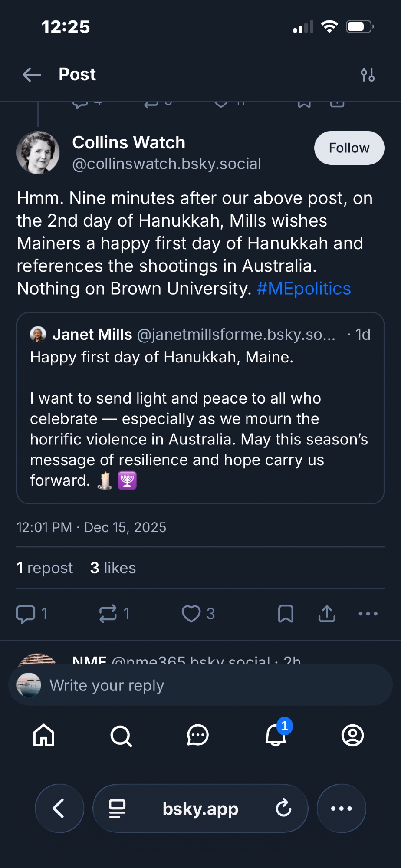This screenshot has width=401, height=868.
Task: View Collins Watch profile avatar
Action: (38, 153)
